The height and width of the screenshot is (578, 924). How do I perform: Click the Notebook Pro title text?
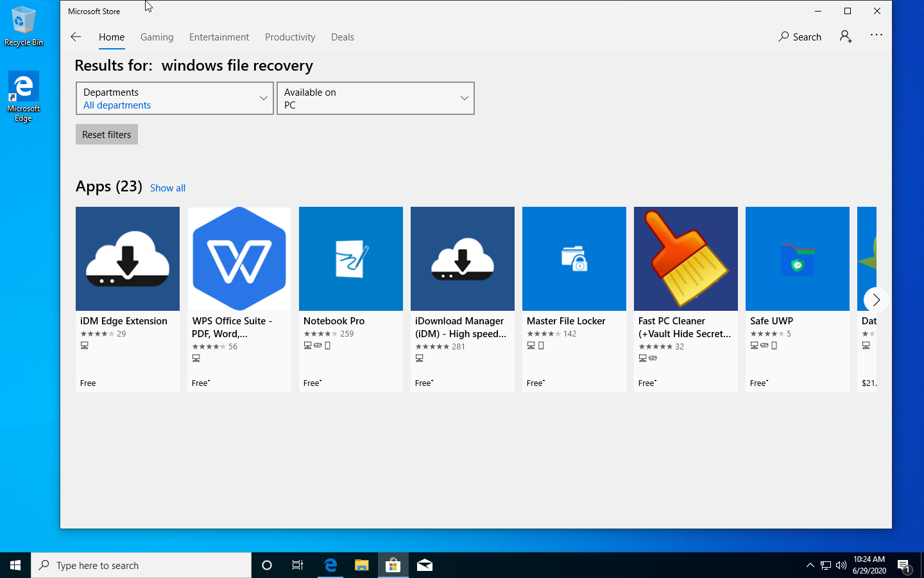(x=334, y=321)
